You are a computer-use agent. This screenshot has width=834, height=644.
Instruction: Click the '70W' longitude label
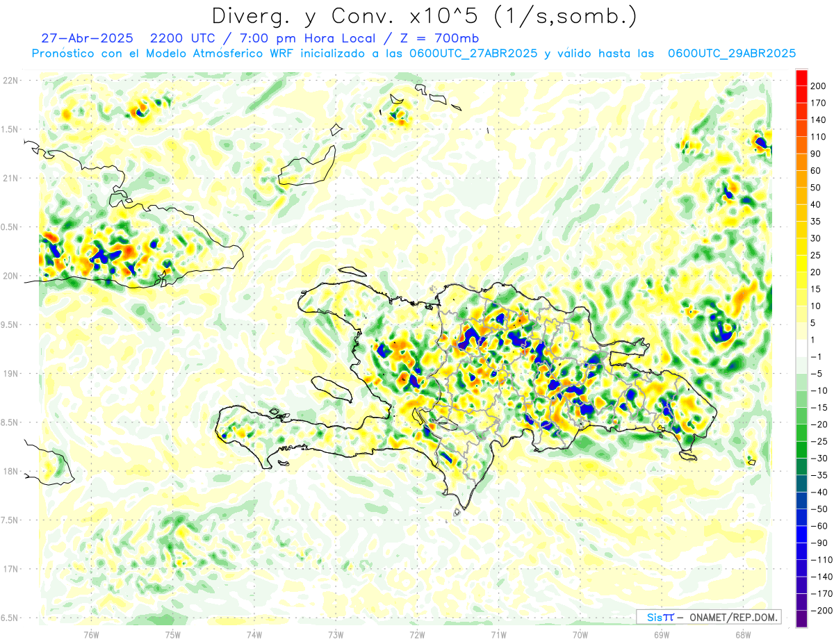pos(580,634)
